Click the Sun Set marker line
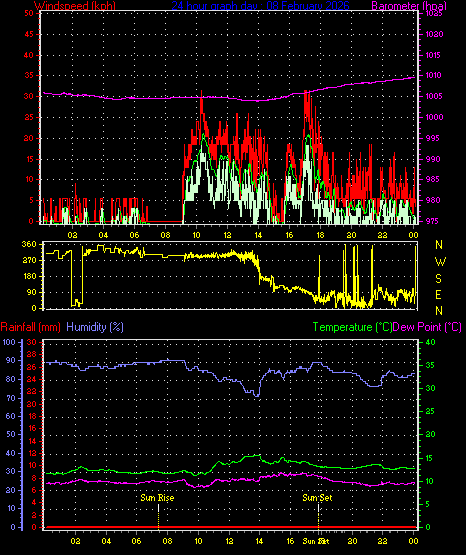466x555 pixels. click(x=318, y=516)
